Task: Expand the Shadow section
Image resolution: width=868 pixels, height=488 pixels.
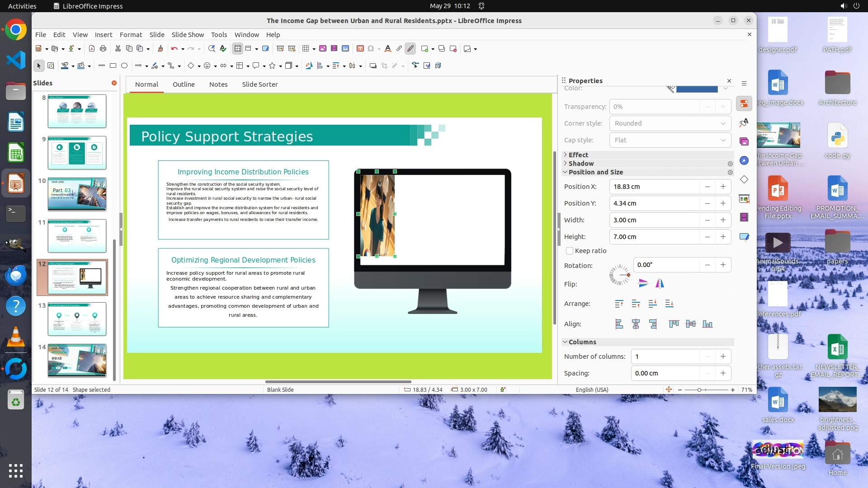Action: [x=581, y=164]
